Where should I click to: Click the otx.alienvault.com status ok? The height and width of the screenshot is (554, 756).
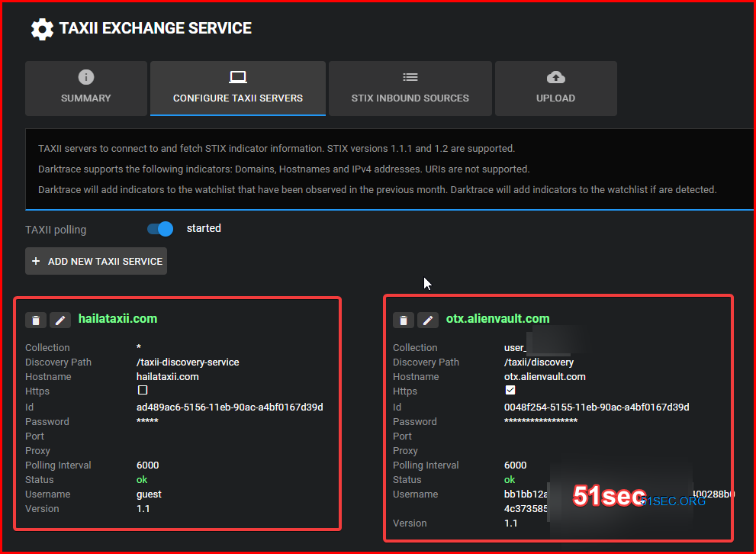[509, 480]
